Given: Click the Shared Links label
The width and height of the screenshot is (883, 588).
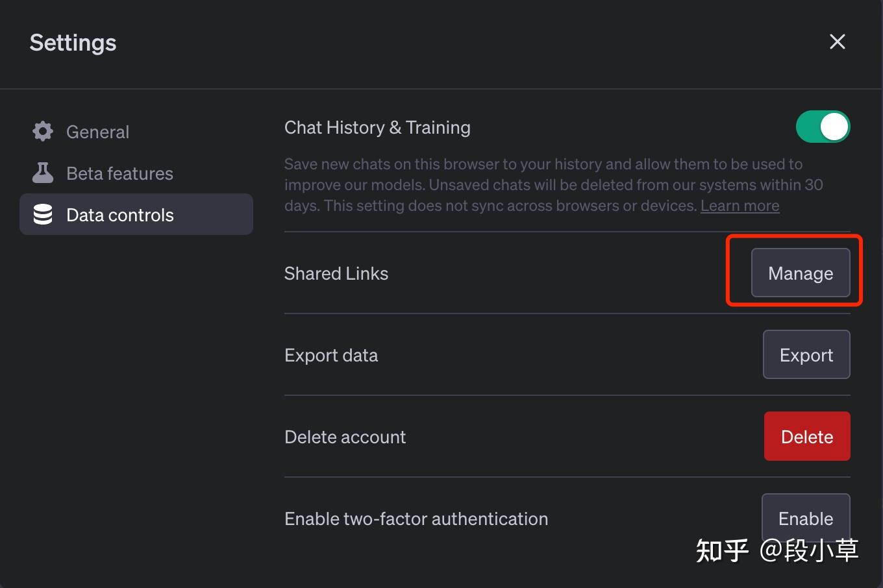Looking at the screenshot, I should (336, 274).
